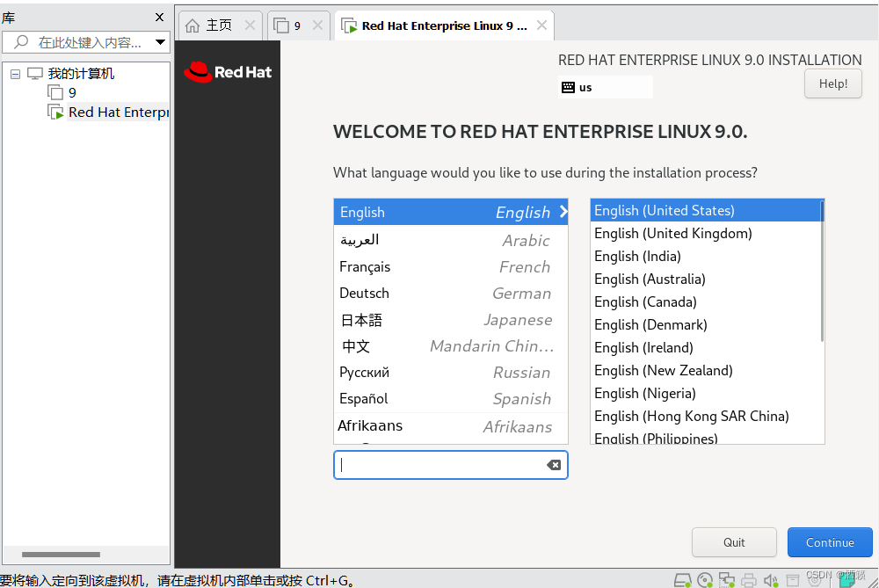Select VM 9 in library tree
Viewport: 879px width, 588px height.
[72, 92]
